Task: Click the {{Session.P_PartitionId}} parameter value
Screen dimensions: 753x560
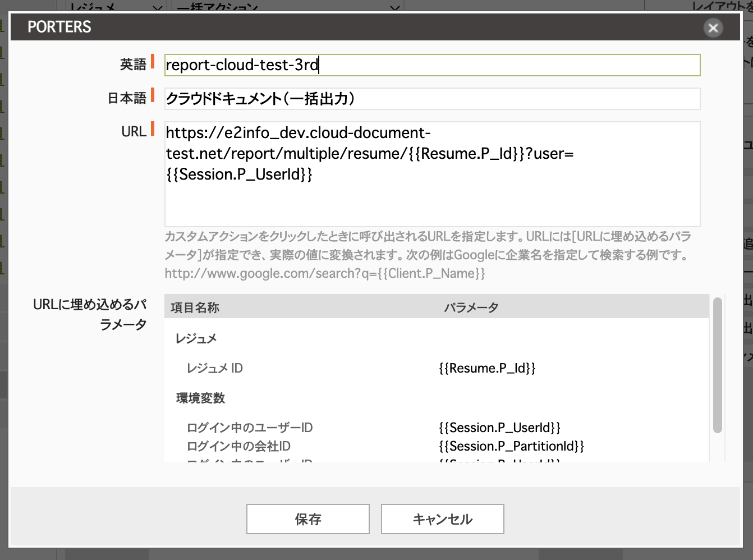Action: (511, 446)
